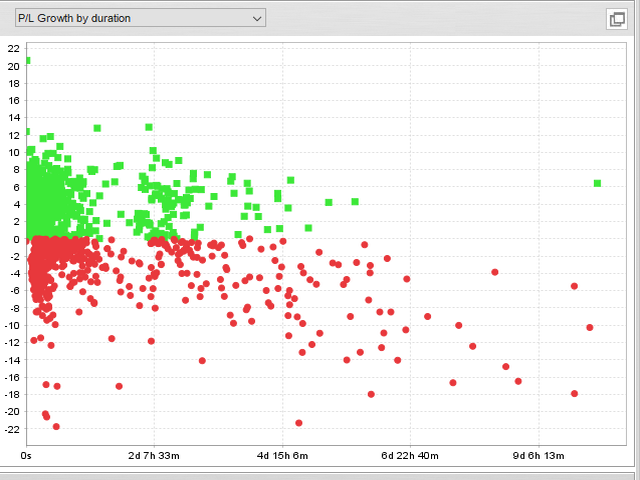This screenshot has width=640, height=480.
Task: Click the '6d 22h 40m' axis label
Action: click(x=410, y=456)
